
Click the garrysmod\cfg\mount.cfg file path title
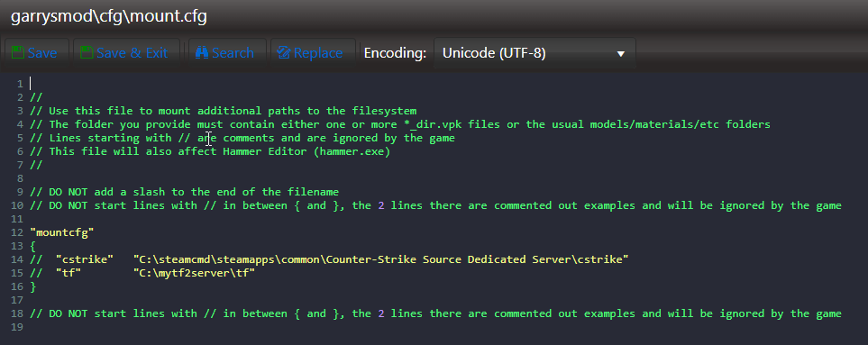pos(108,16)
